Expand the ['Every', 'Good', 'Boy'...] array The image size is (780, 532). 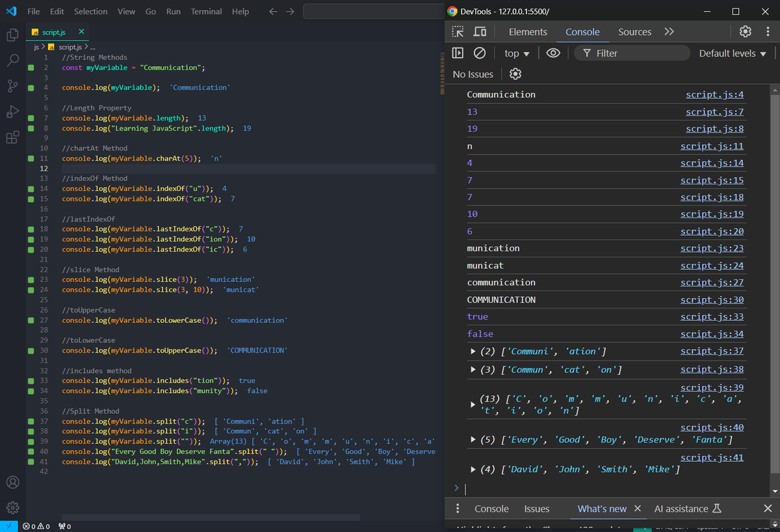pyautogui.click(x=473, y=440)
